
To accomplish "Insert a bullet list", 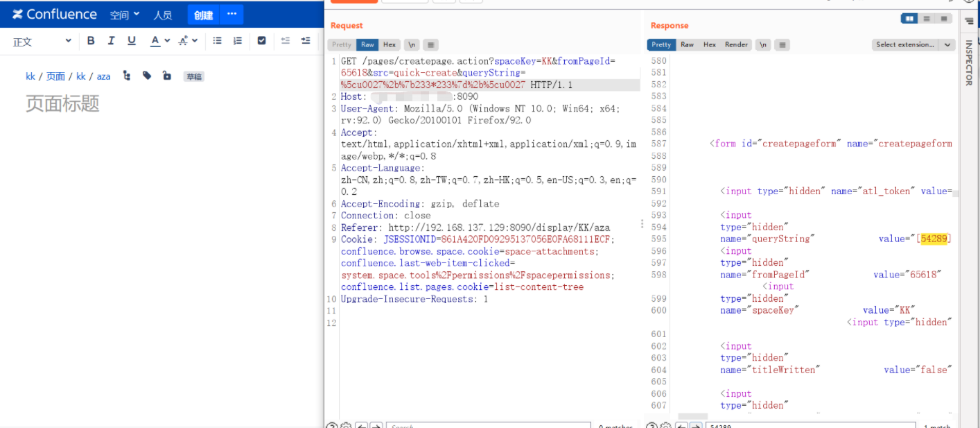I will 218,41.
